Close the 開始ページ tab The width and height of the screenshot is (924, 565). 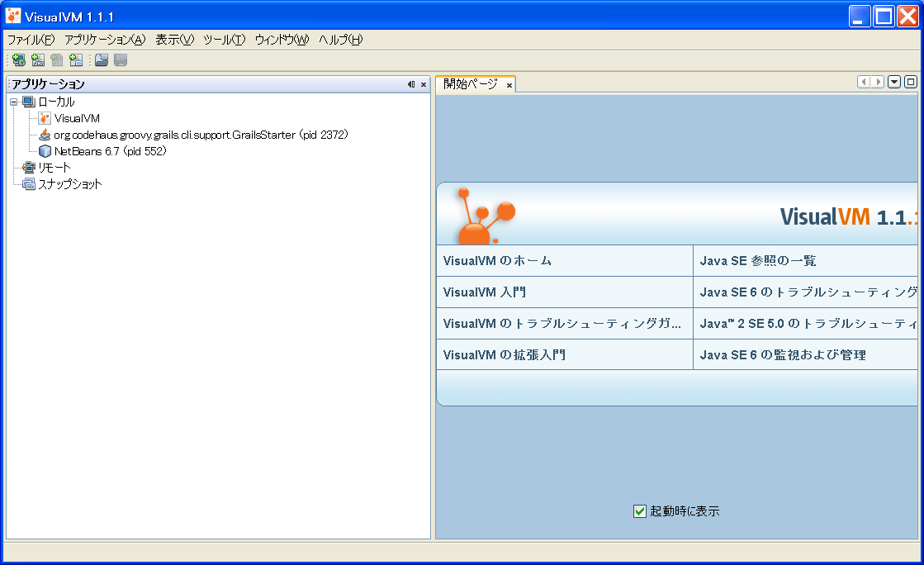(509, 86)
